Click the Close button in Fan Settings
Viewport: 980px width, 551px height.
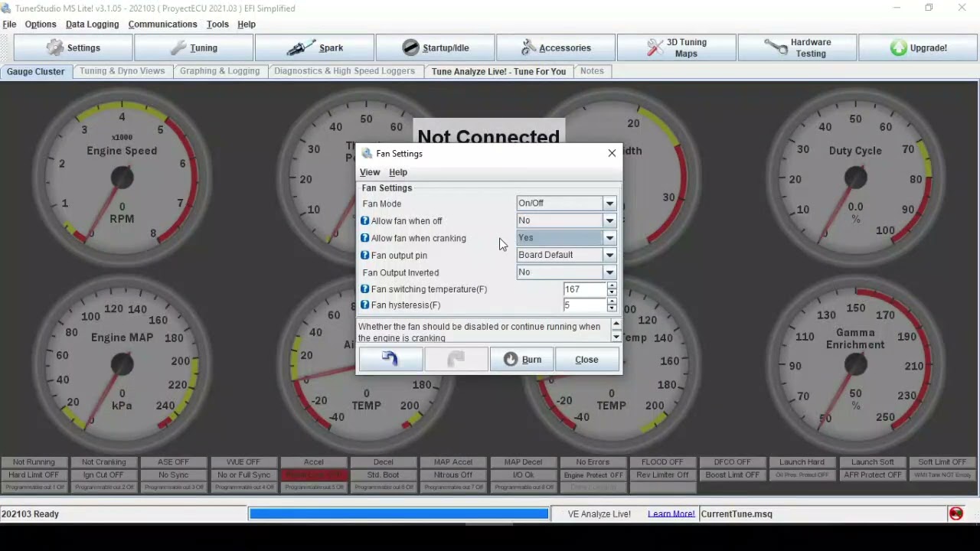click(587, 360)
